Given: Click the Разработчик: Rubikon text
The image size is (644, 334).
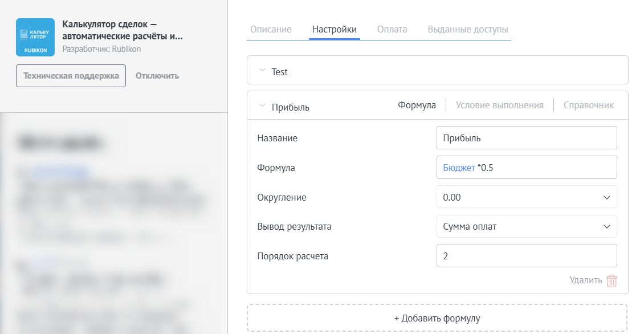Looking at the screenshot, I should [101, 49].
